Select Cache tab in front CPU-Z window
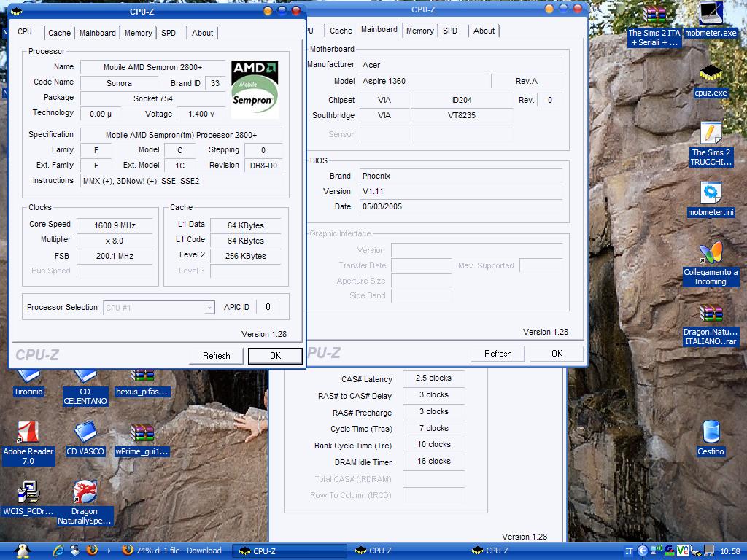This screenshot has width=747, height=560. [x=59, y=33]
